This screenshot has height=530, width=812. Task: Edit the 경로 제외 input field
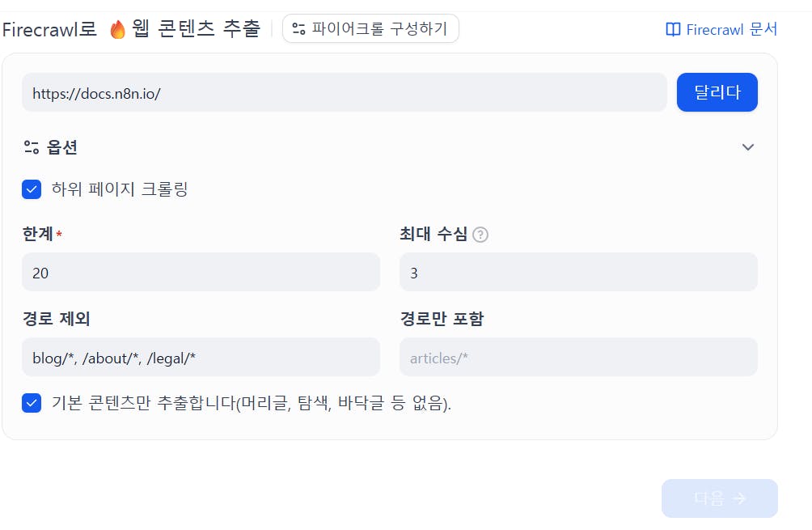201,357
